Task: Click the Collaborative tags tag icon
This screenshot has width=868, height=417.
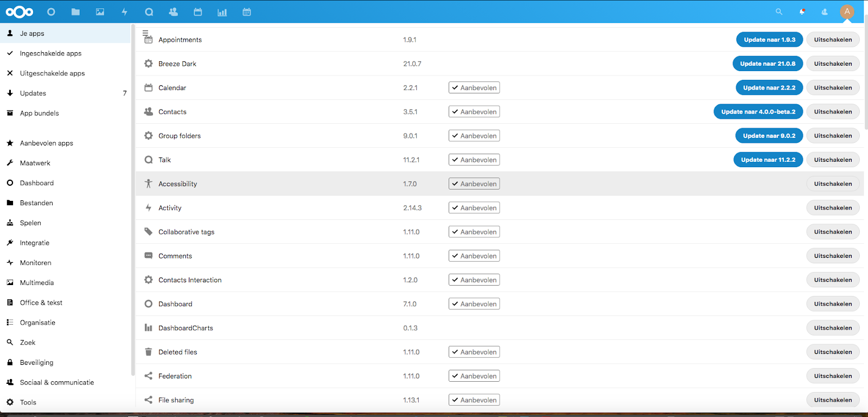Action: pos(149,232)
